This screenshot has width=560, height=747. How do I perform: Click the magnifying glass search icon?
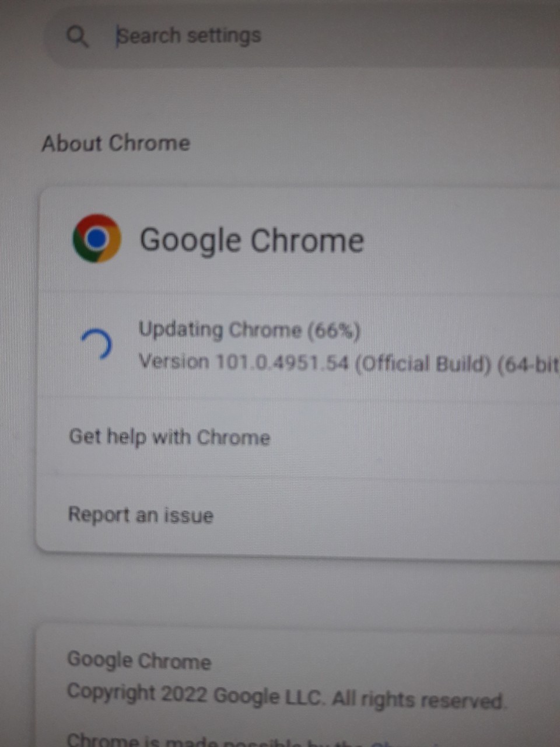pos(78,36)
